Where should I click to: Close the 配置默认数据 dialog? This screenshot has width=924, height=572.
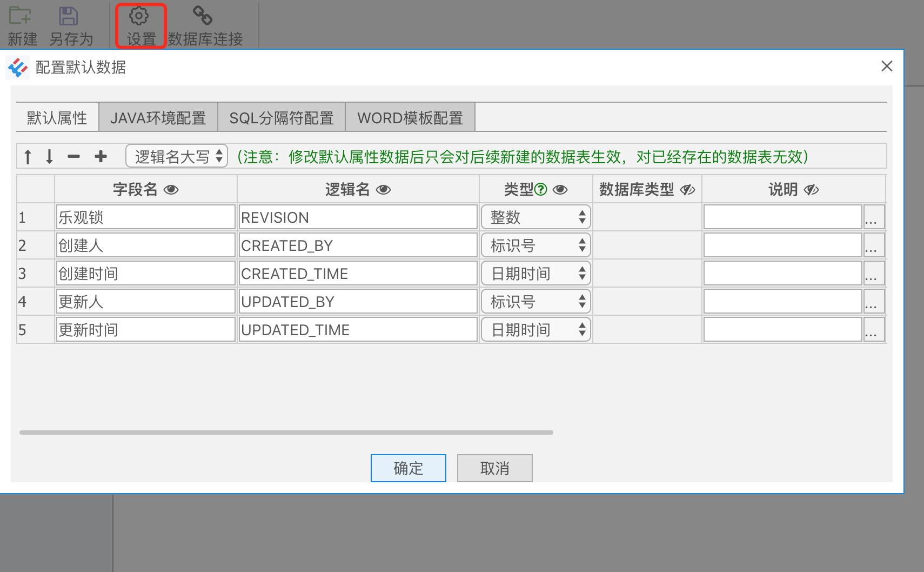click(x=887, y=66)
